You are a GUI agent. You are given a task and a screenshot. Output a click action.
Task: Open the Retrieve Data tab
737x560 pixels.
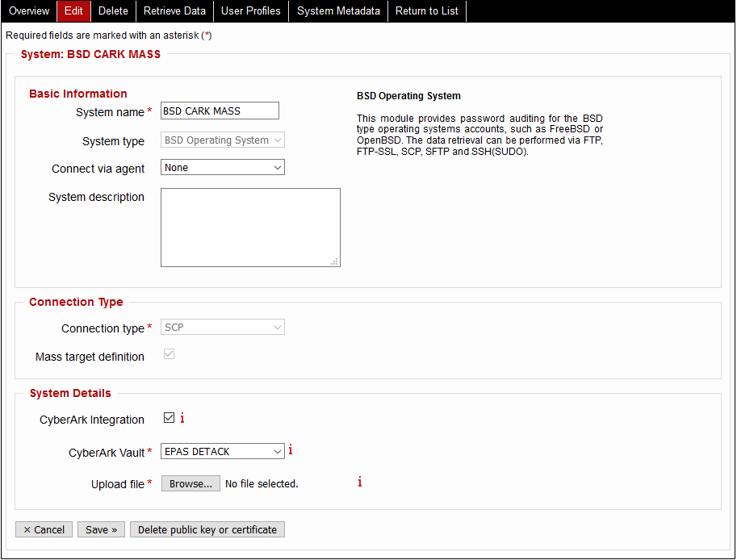point(174,11)
